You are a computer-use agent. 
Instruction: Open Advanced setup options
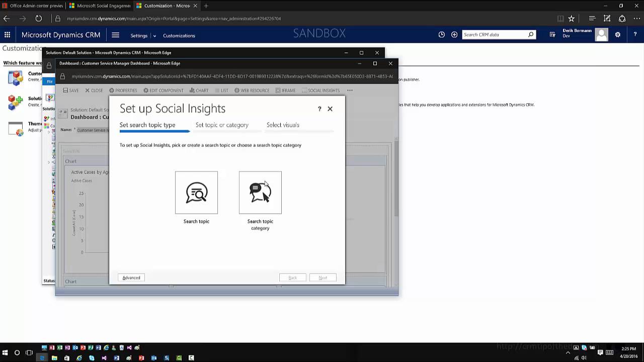click(x=131, y=278)
